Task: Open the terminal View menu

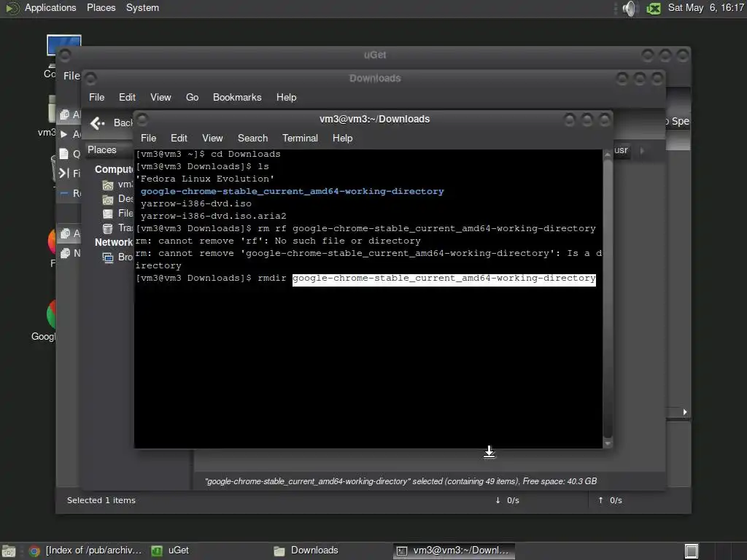Action: [x=212, y=138]
